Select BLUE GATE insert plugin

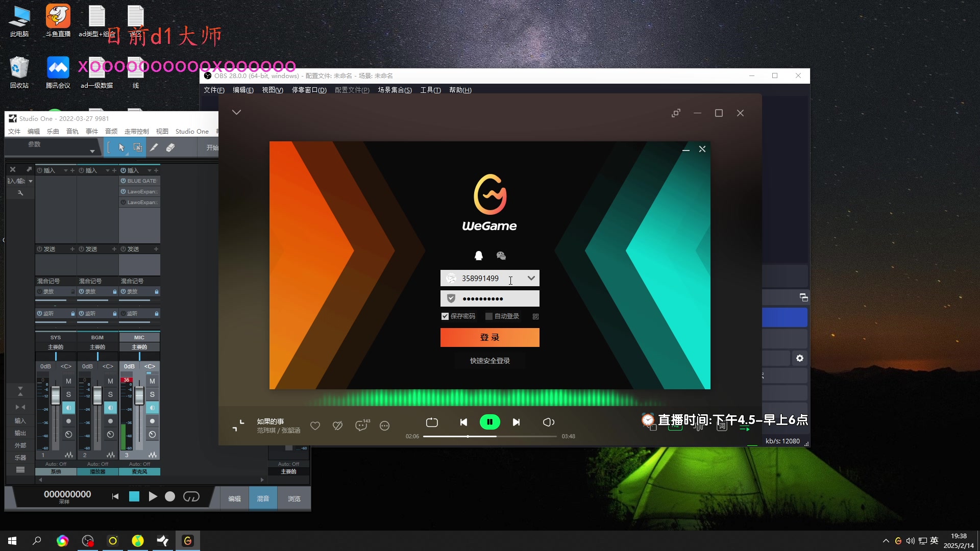coord(139,181)
